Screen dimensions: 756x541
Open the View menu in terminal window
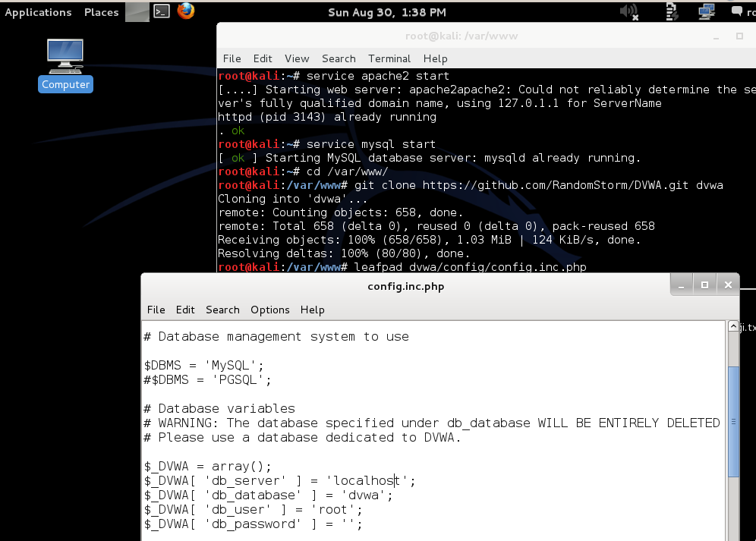point(297,58)
